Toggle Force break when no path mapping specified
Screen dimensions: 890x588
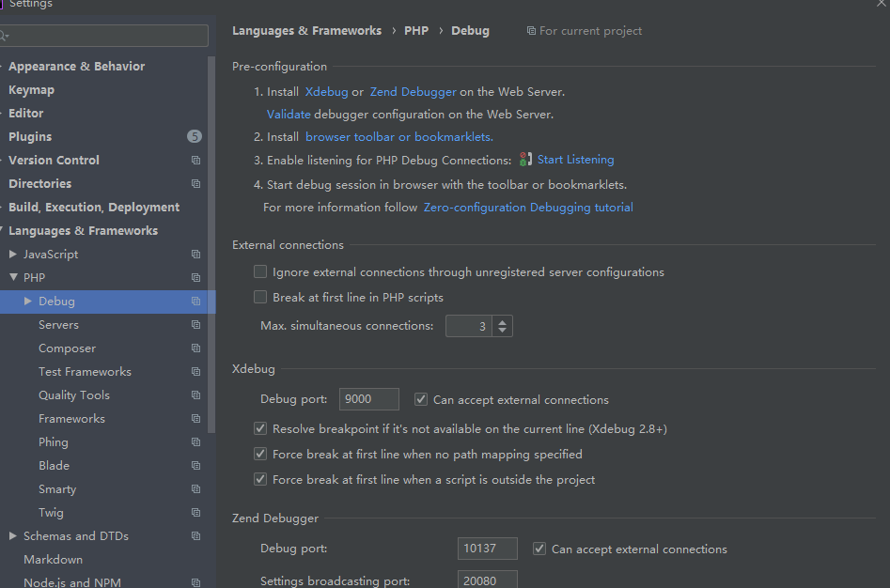pos(260,454)
